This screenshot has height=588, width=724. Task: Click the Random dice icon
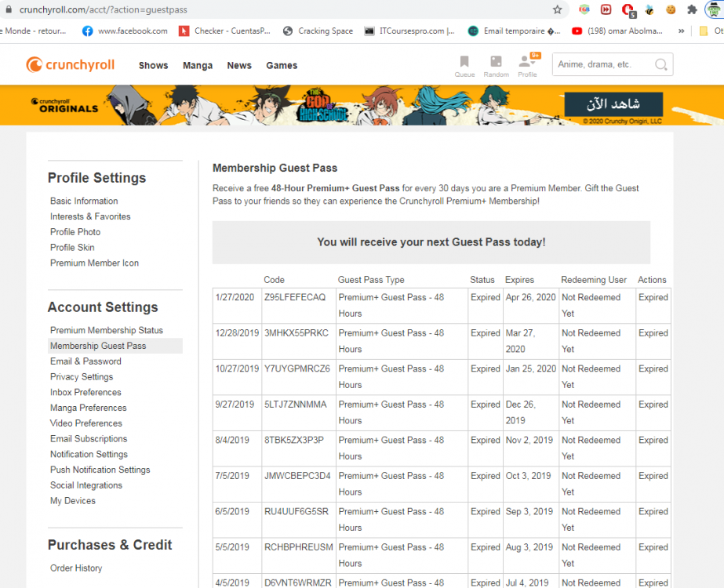pos(496,64)
